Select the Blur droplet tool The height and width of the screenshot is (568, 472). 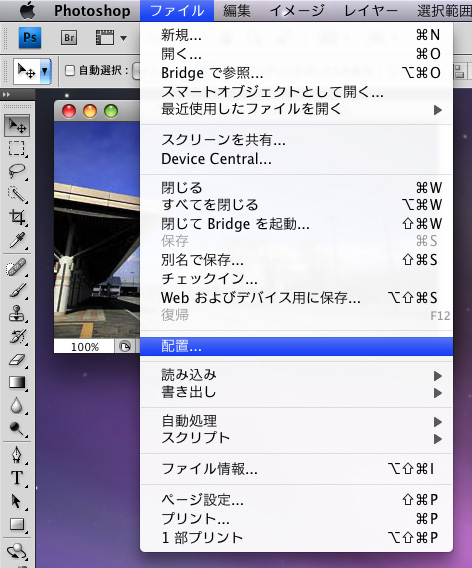tap(17, 405)
